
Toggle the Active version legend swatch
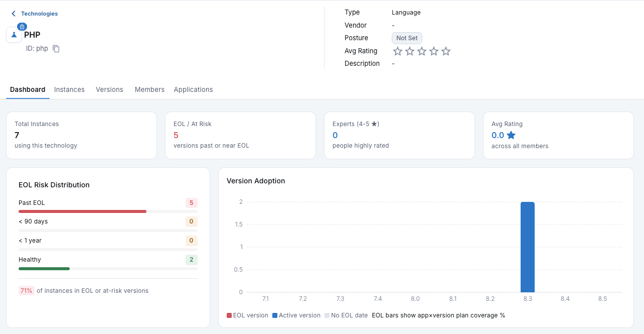click(275, 315)
